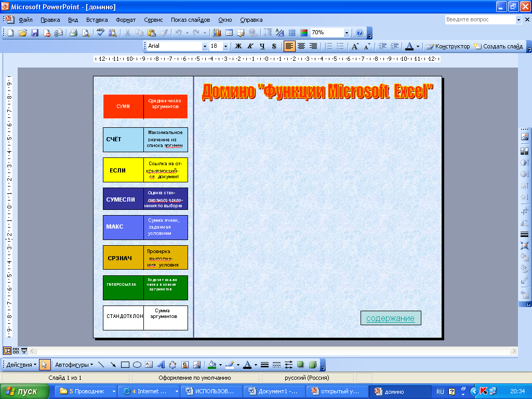The height and width of the screenshot is (399, 532).
Task: Insert a chart using the chart icon
Action: point(217,33)
